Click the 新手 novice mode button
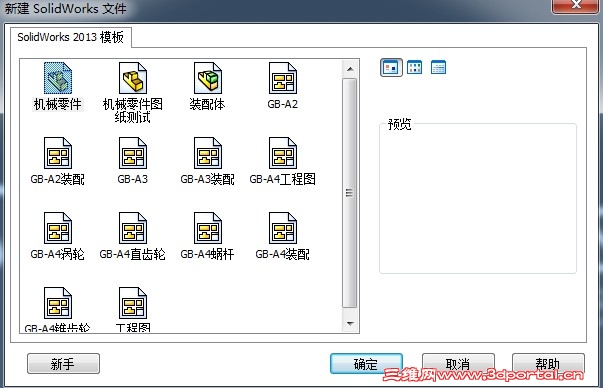603x388 pixels. pyautogui.click(x=63, y=364)
